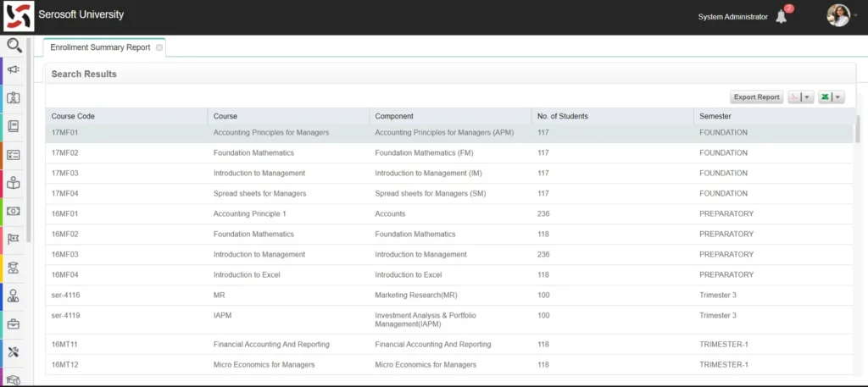Expand the Excel export dropdown

pos(832,97)
